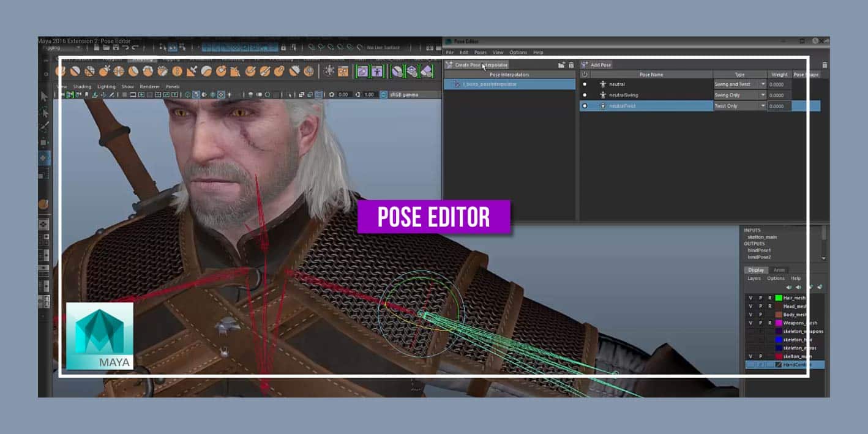The image size is (868, 434).
Task: Click the undo arrow icon in the top toolbar
Action: pyautogui.click(x=126, y=47)
